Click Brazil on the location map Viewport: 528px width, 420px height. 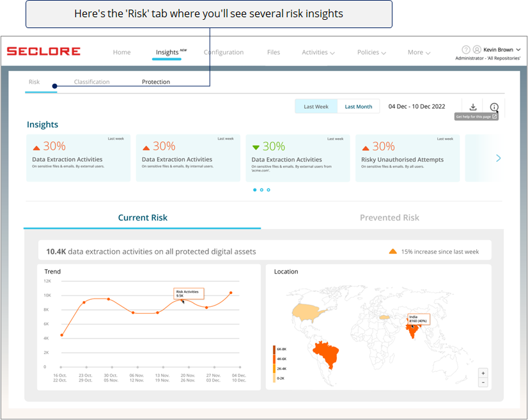tap(325, 355)
